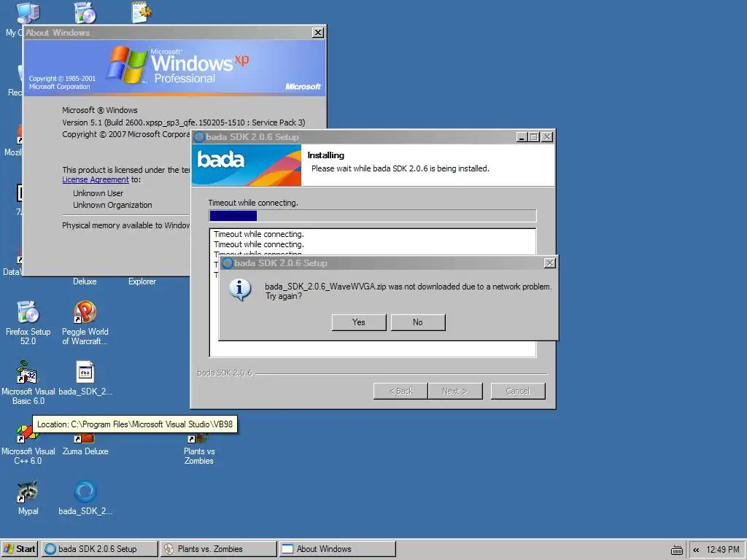Click the disabled Next button in installer
Screen dimensions: 747x560
[x=455, y=391]
